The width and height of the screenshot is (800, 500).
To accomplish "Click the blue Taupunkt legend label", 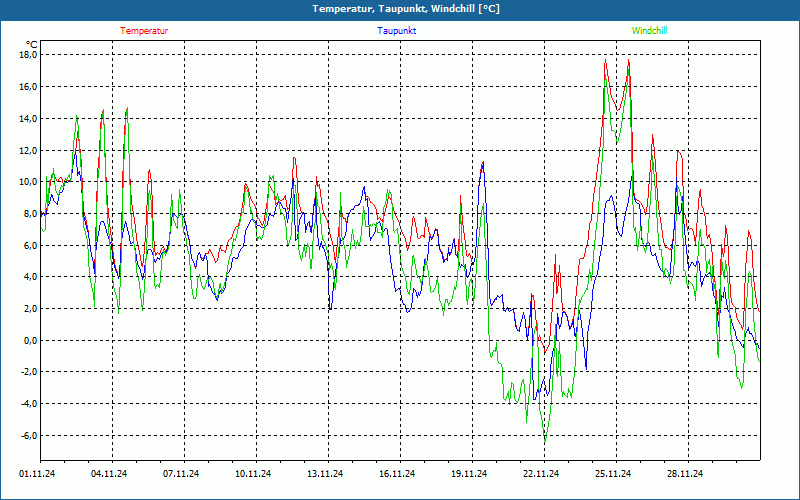I will (x=396, y=31).
